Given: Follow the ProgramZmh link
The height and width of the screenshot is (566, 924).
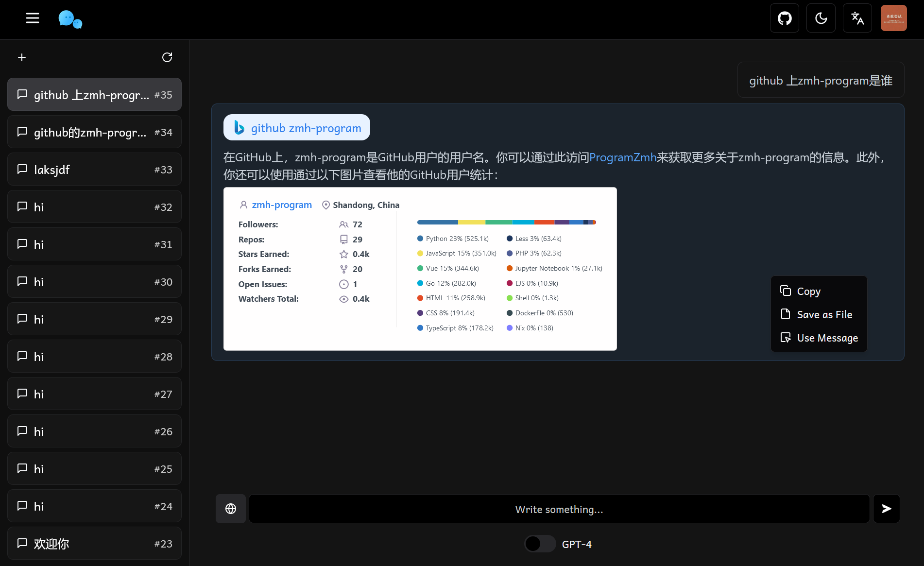Looking at the screenshot, I should click(x=623, y=157).
